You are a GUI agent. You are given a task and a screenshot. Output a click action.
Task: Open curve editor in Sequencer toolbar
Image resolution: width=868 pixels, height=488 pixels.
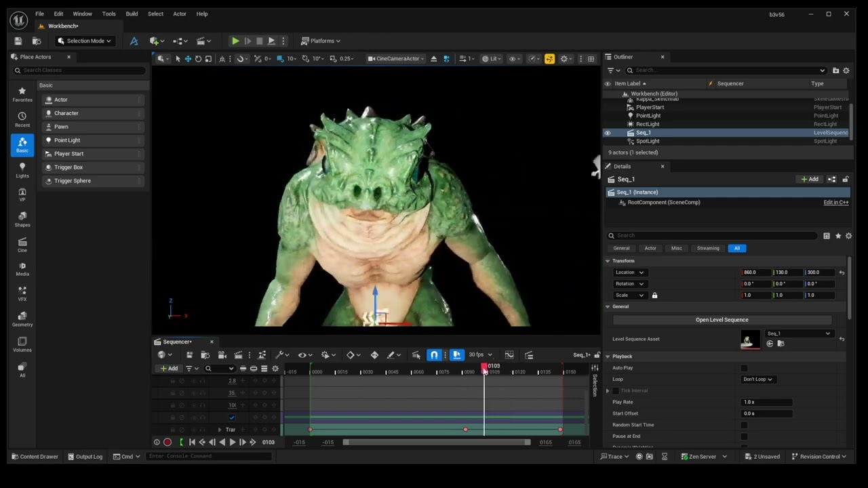(509, 354)
